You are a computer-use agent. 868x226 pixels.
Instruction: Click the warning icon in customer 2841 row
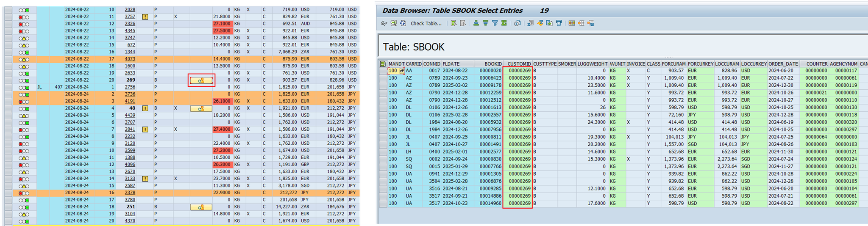point(145,130)
